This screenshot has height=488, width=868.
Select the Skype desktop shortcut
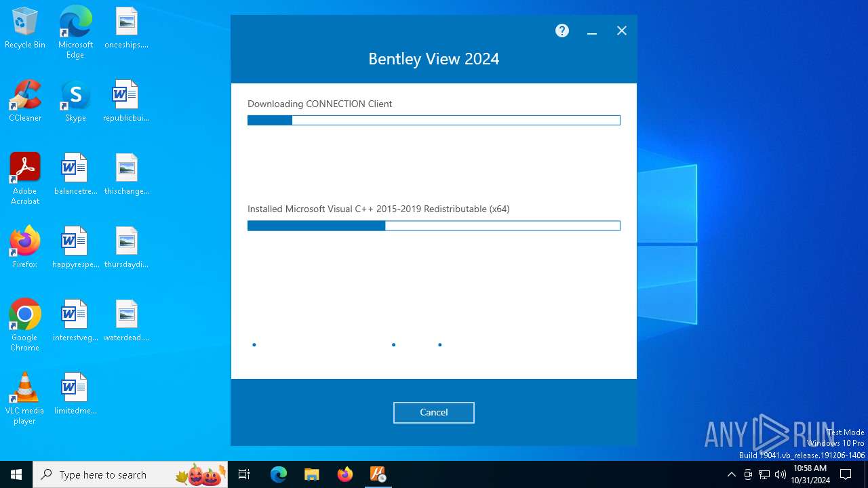[x=75, y=102]
